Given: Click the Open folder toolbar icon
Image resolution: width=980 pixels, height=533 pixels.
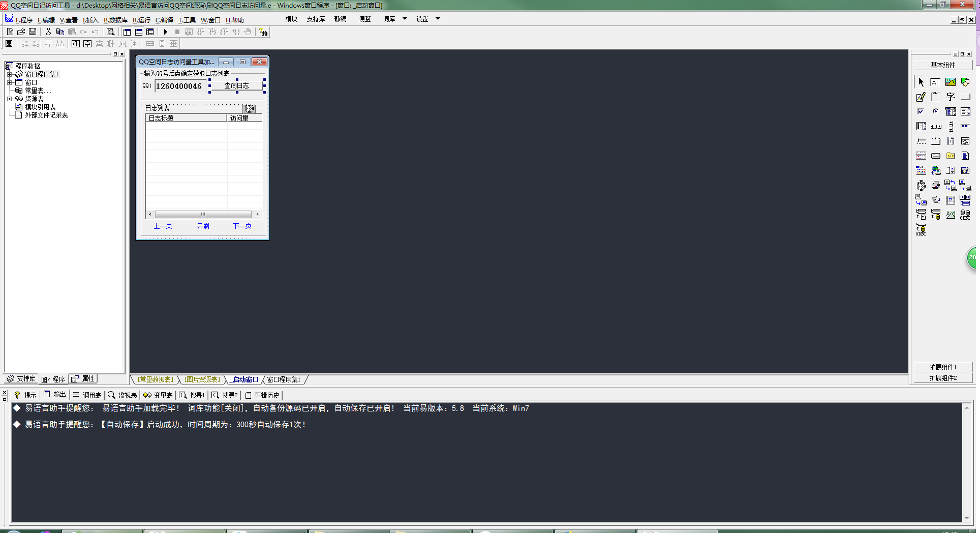Looking at the screenshot, I should 21,32.
